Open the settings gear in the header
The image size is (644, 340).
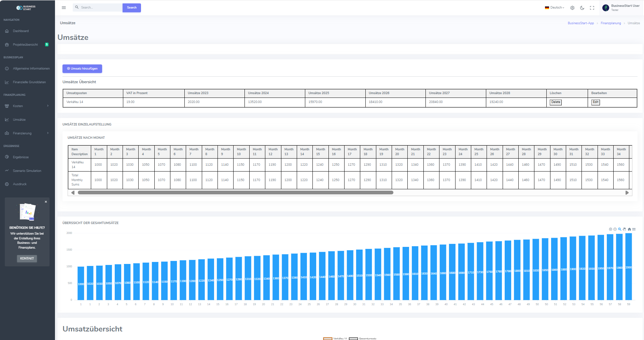click(x=572, y=8)
